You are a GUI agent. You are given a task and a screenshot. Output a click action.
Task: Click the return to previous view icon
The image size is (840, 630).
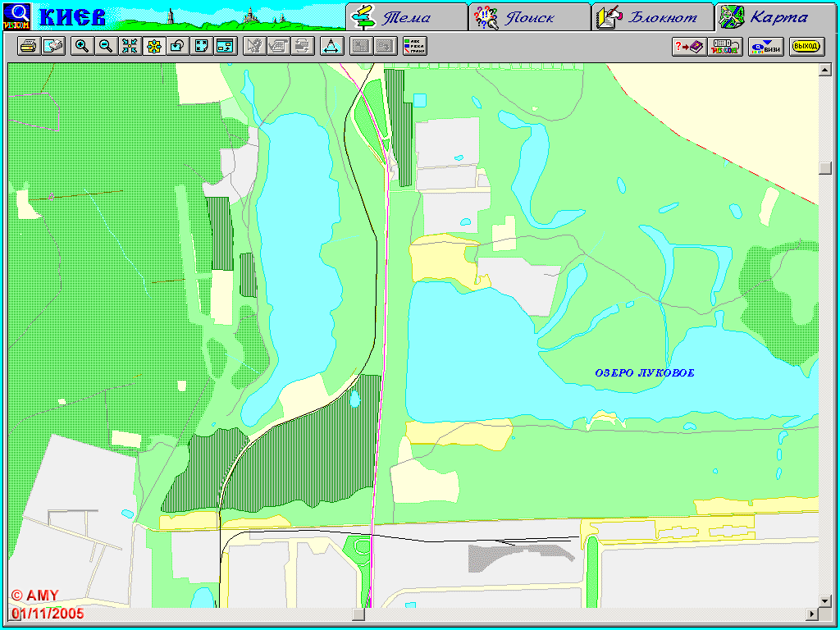[x=178, y=46]
